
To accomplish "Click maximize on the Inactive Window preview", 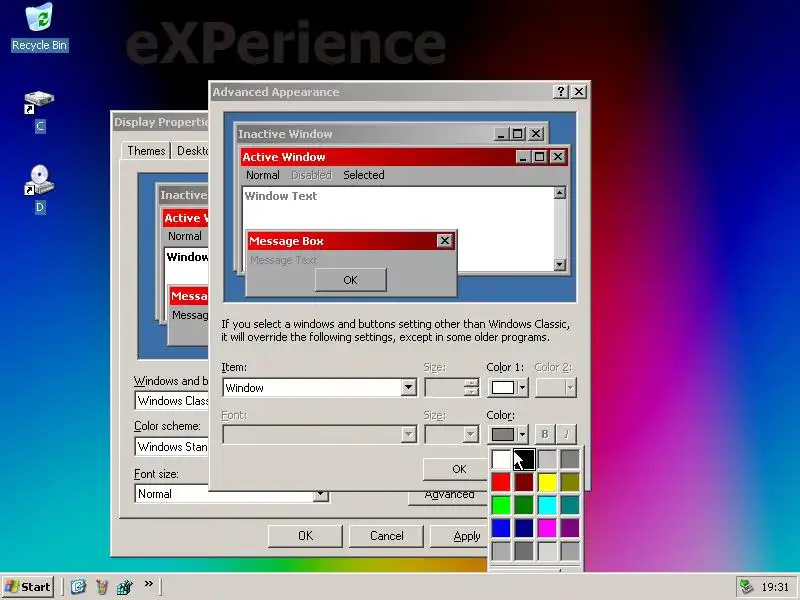I will coord(517,134).
